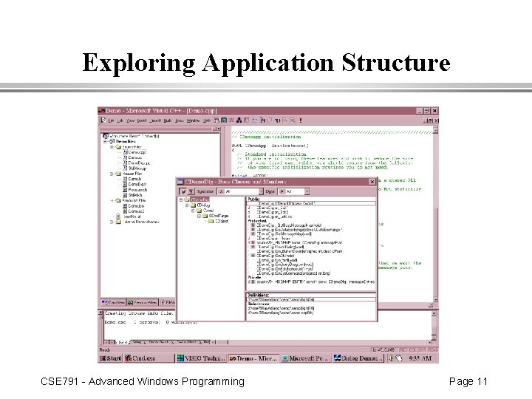Click the code editor vertical scrollbar
532x399 pixels.
click(436, 216)
